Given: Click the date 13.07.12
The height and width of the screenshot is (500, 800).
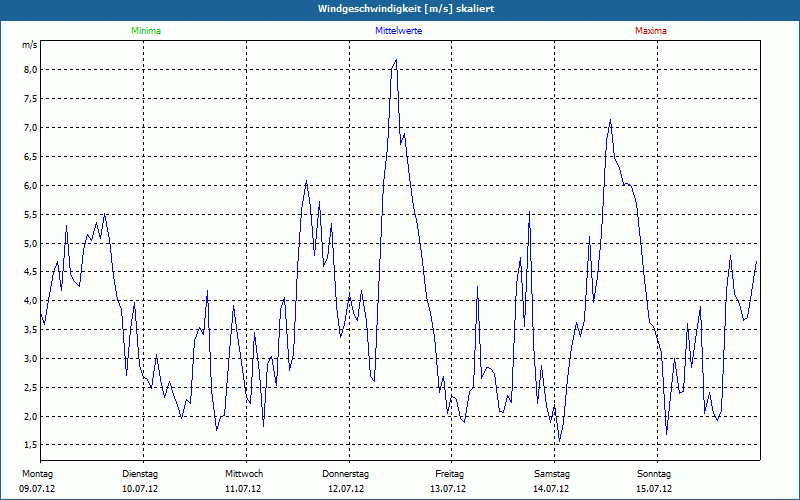Looking at the screenshot, I should 448,489.
